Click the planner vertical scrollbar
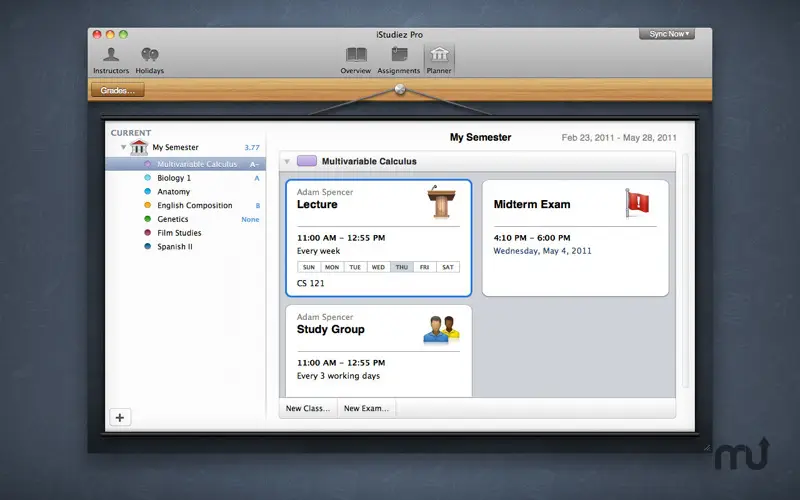Image resolution: width=800 pixels, height=500 pixels. tap(685, 270)
